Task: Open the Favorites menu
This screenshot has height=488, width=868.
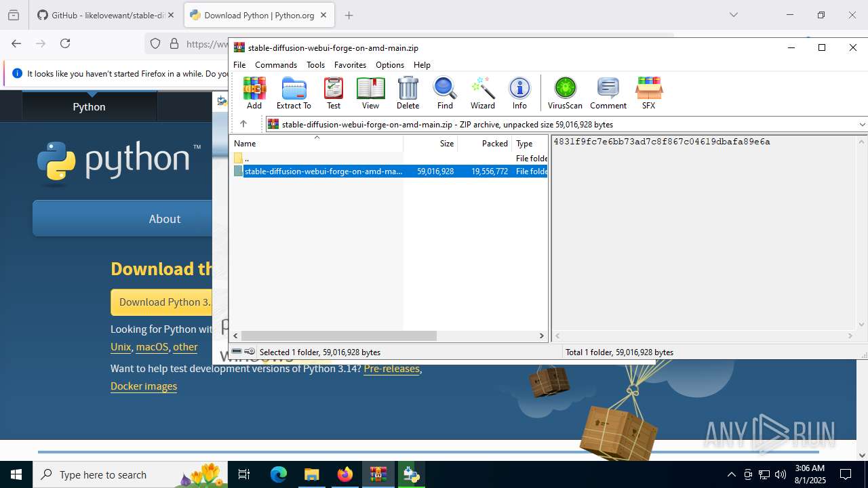Action: click(x=350, y=65)
